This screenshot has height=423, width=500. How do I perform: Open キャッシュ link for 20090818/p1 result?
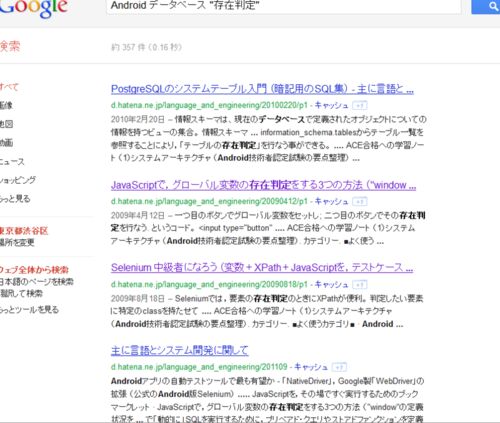click(x=331, y=284)
